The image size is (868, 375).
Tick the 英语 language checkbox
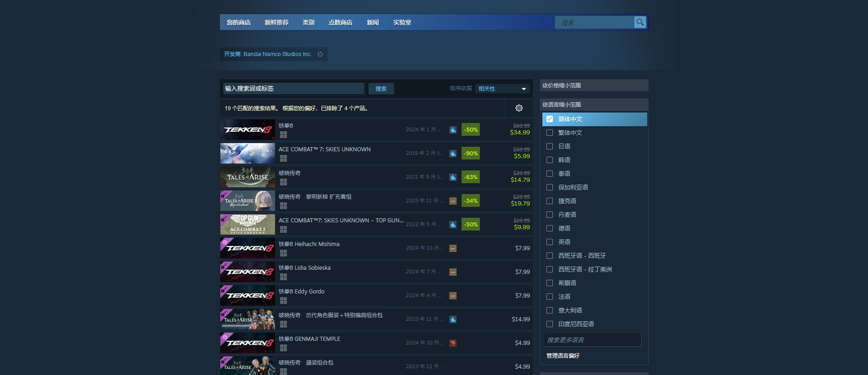point(550,242)
